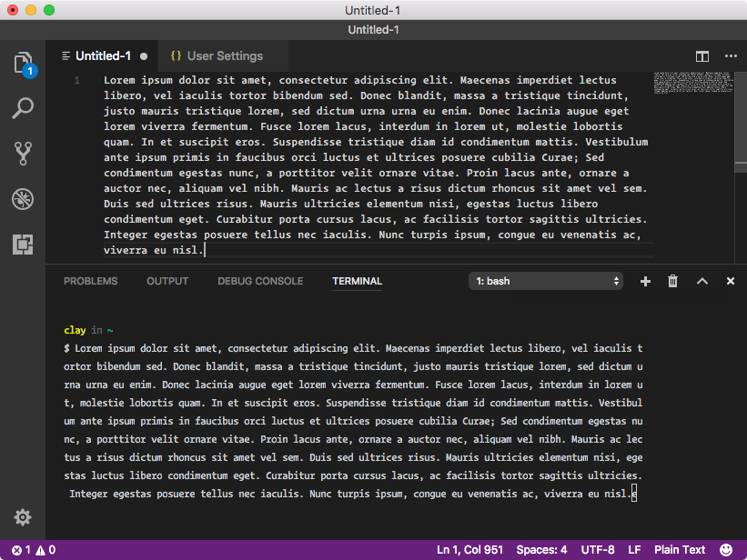Open the Manage gear icon
The width and height of the screenshot is (747, 560).
pyautogui.click(x=23, y=517)
